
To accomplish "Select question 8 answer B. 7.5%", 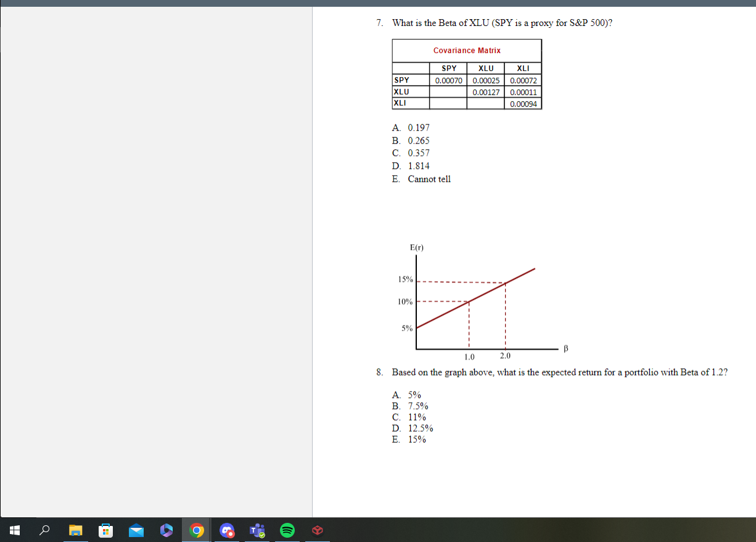I will coord(410,406).
